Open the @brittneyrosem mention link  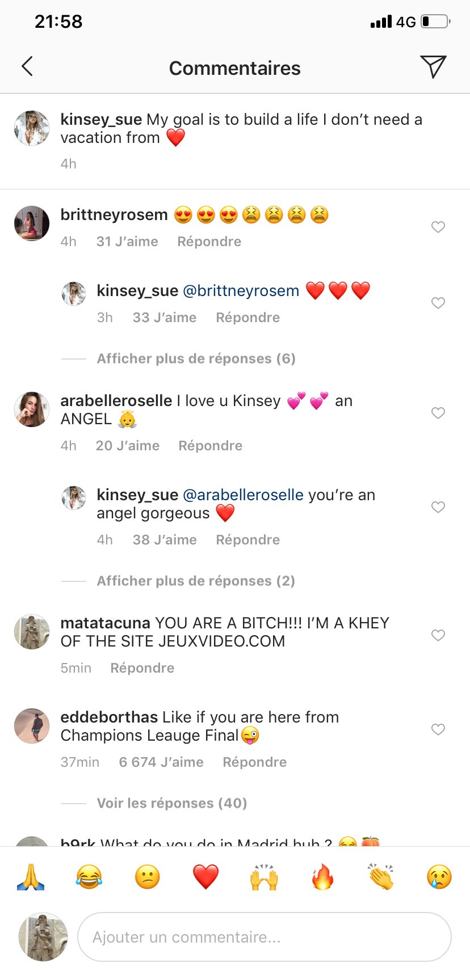(x=241, y=290)
